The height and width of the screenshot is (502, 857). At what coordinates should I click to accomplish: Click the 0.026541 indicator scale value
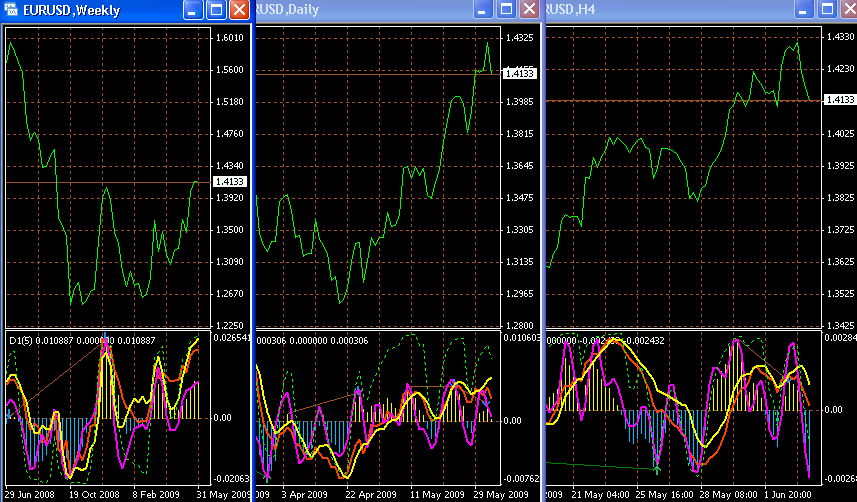(232, 338)
